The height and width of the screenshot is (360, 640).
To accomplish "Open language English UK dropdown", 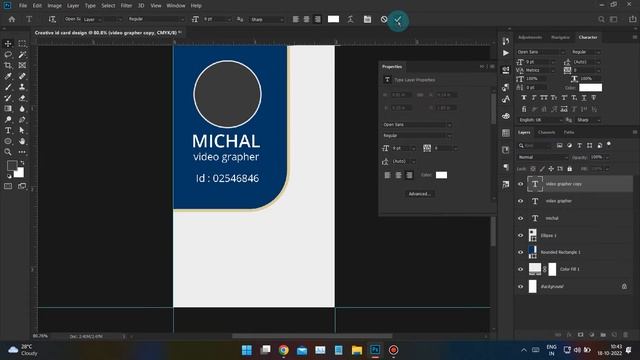I will tap(540, 120).
